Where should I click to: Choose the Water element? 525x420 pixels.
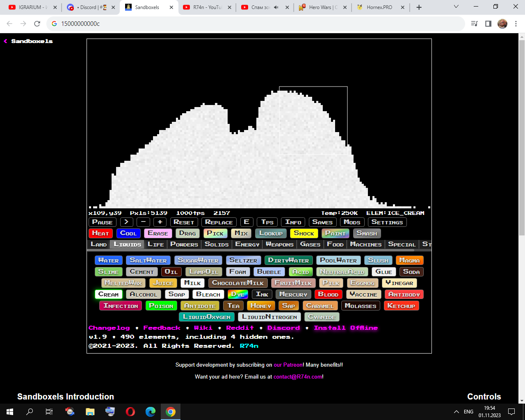pos(109,260)
